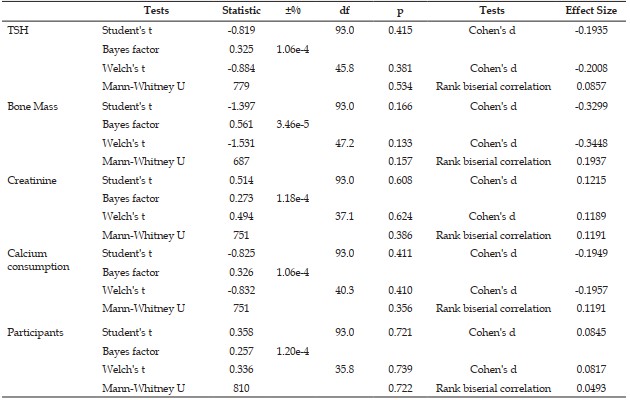Click the p column header

[x=400, y=11]
